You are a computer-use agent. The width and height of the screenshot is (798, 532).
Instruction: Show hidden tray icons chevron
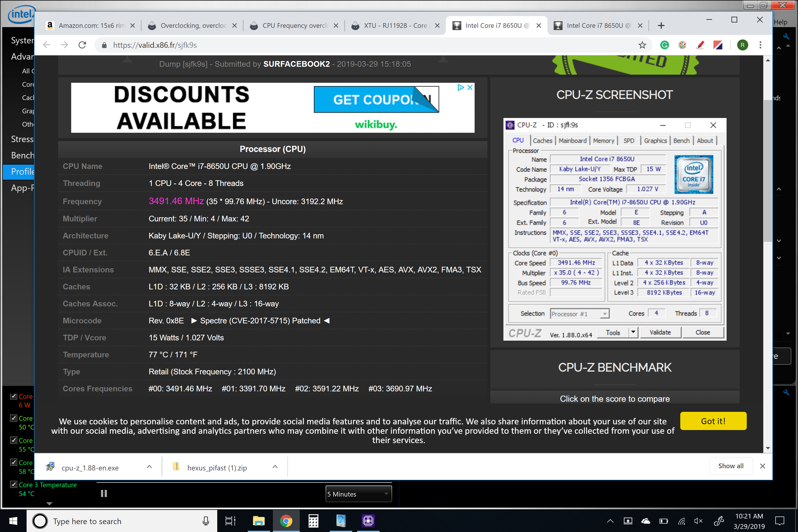[x=610, y=521]
